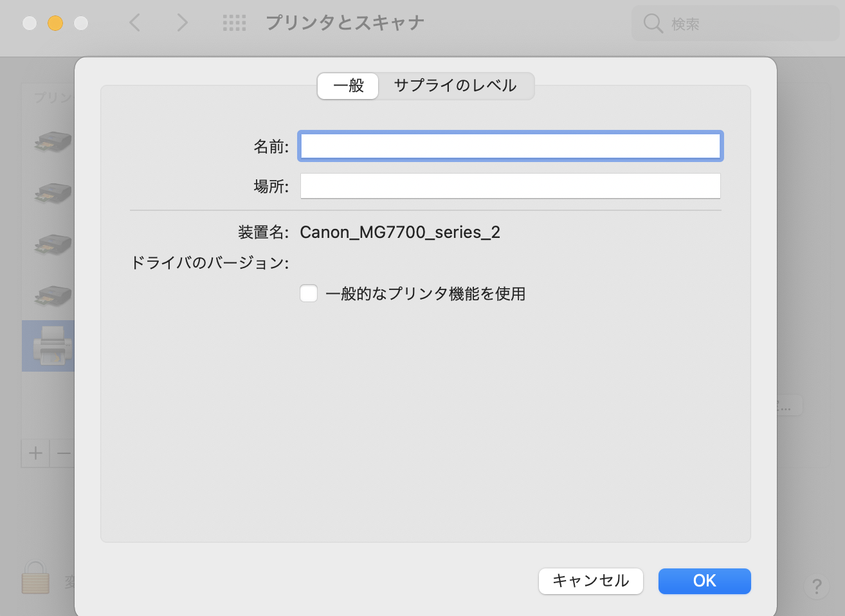Click the 場所 text field
Screen dimensions: 845x616
coord(510,186)
